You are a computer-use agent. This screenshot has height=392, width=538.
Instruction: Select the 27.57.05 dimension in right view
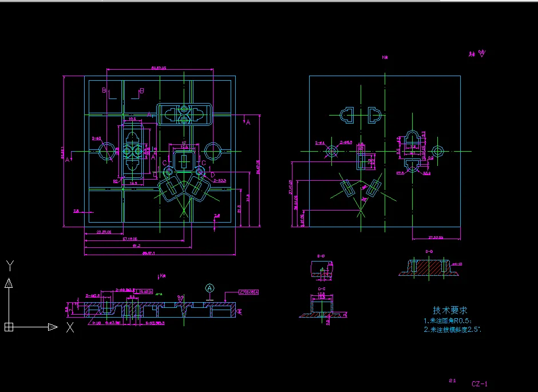coord(436,237)
